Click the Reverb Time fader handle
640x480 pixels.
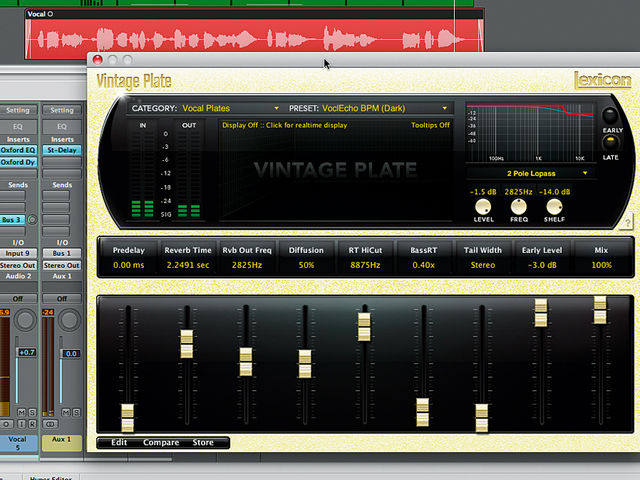[x=187, y=344]
